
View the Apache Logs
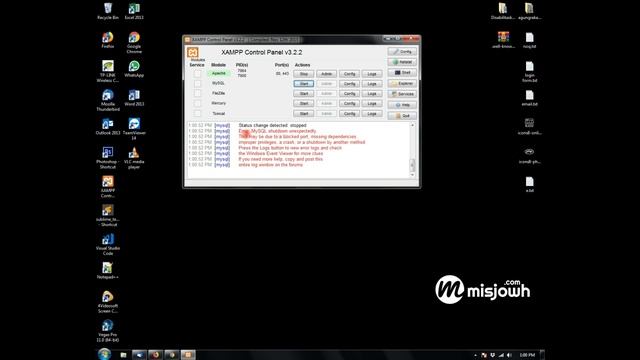click(372, 74)
